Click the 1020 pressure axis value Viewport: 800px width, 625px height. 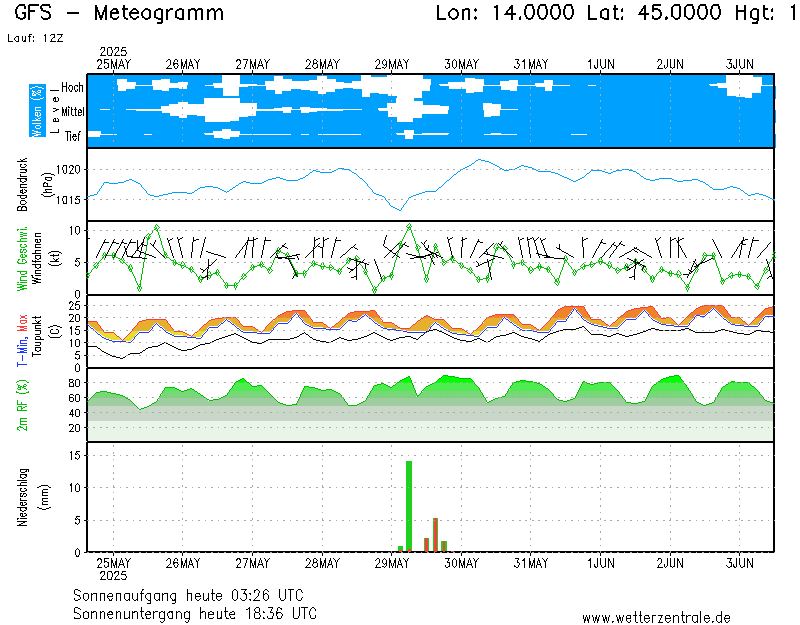[x=68, y=170]
